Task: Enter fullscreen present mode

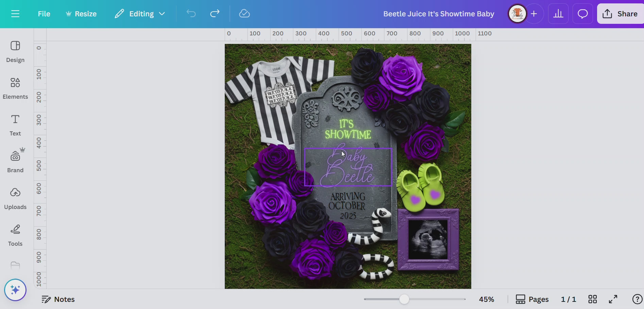Action: 613,299
